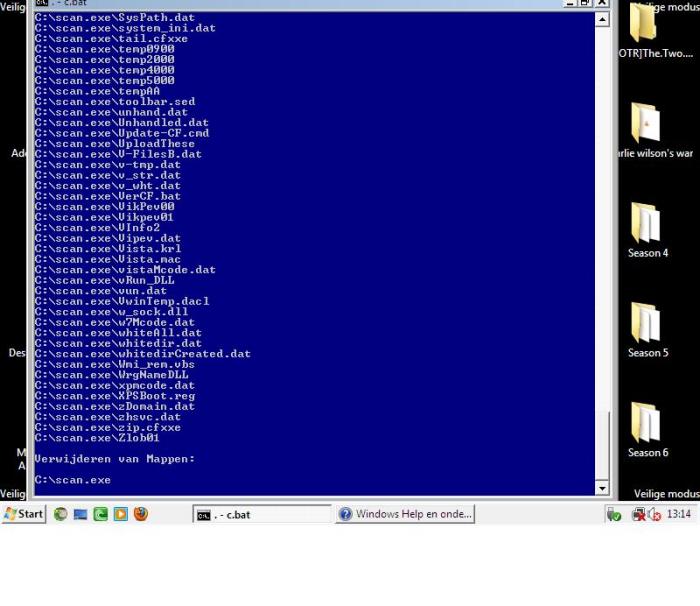This screenshot has height=606, width=700.
Task: Click the muted volume tray icon
Action: point(654,514)
